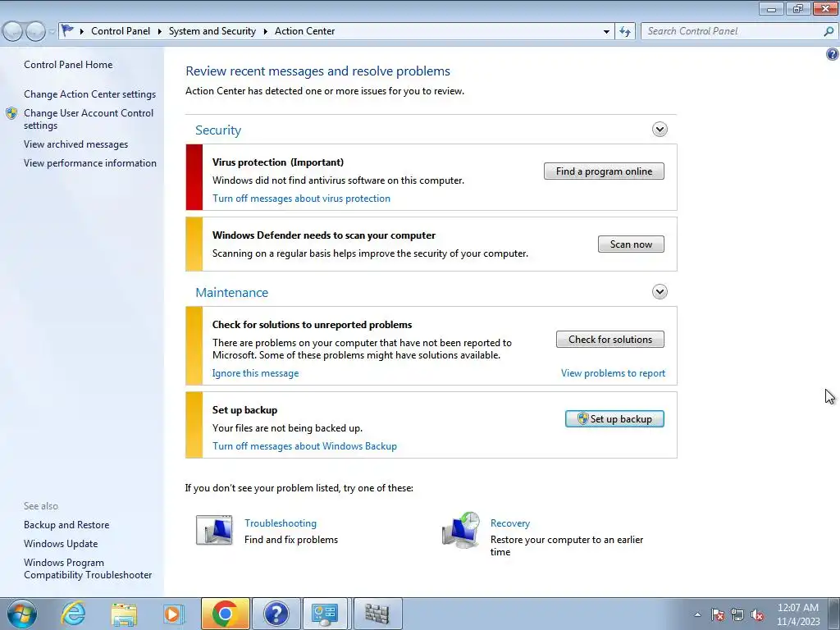The width and height of the screenshot is (840, 630).
Task: Click the Action Center flag in address bar
Action: 67,30
